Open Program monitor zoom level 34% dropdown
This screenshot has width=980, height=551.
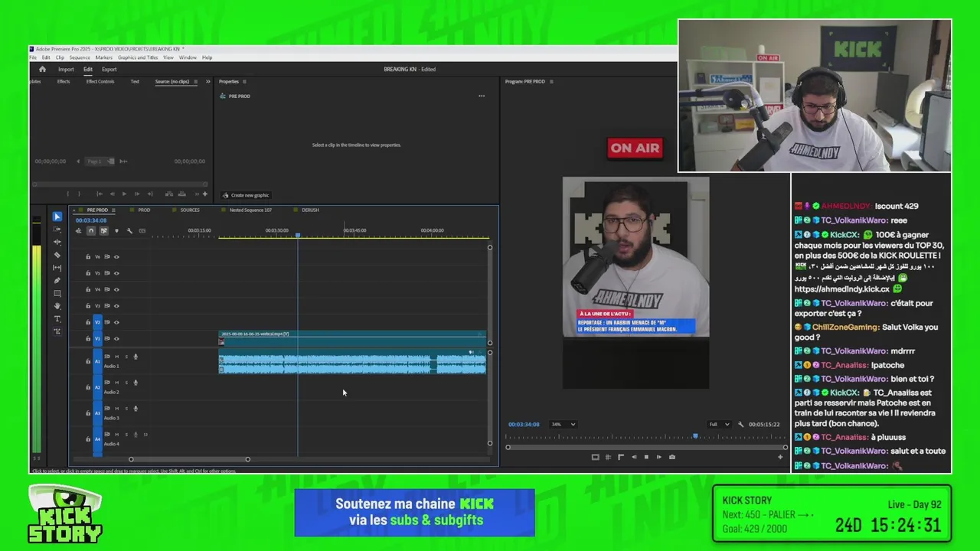(563, 424)
